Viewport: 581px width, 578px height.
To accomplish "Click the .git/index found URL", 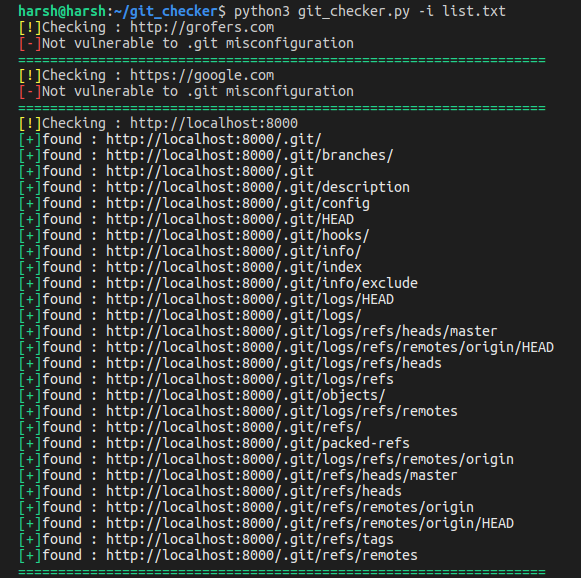I will coord(234,268).
